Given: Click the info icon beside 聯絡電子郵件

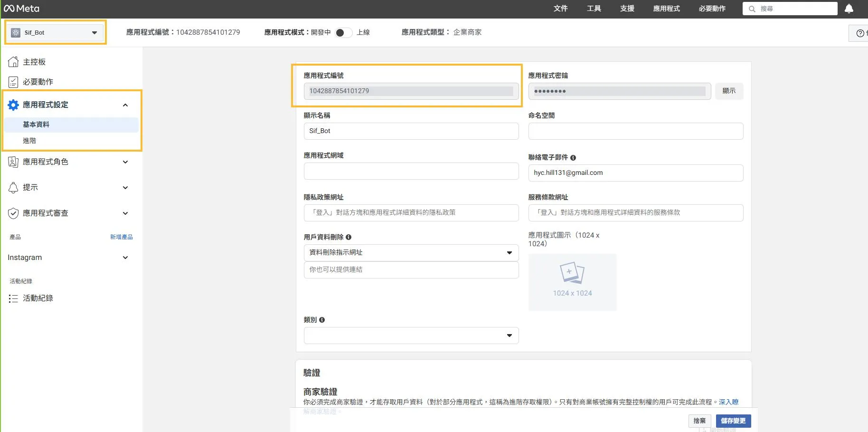Looking at the screenshot, I should [x=573, y=157].
